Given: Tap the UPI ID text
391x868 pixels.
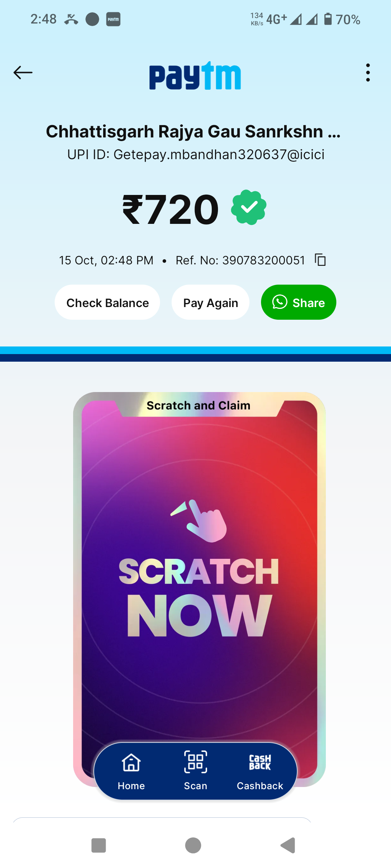Looking at the screenshot, I should click(x=196, y=154).
